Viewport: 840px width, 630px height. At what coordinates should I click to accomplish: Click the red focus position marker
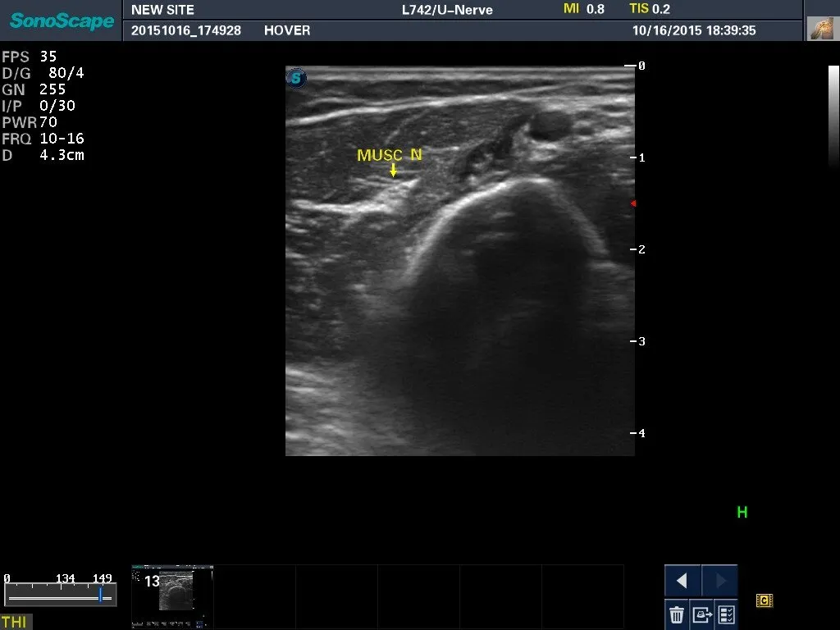(632, 203)
